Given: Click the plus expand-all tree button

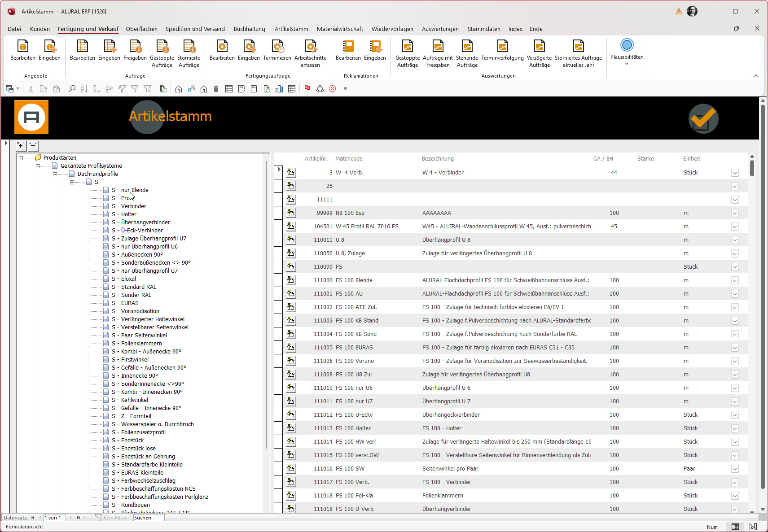Looking at the screenshot, I should 21,145.
